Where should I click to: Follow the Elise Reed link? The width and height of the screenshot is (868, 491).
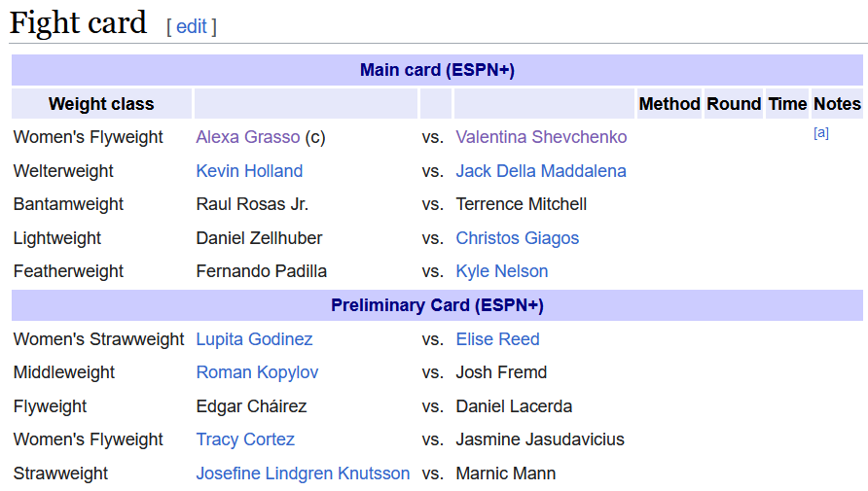pos(497,339)
